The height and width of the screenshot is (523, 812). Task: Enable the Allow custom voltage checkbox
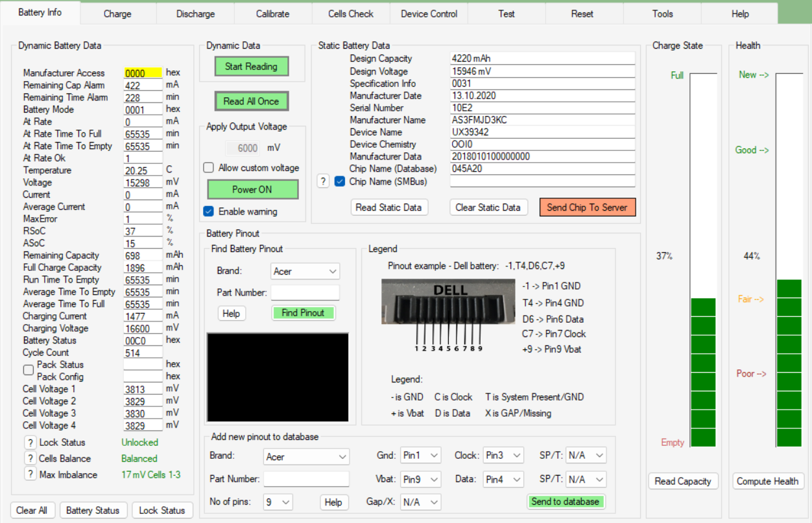(209, 168)
